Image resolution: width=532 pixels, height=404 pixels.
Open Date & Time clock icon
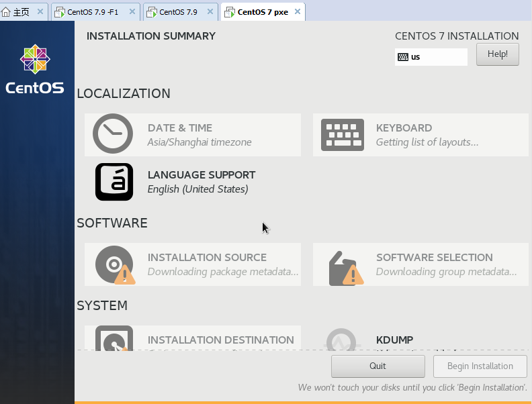(x=113, y=134)
